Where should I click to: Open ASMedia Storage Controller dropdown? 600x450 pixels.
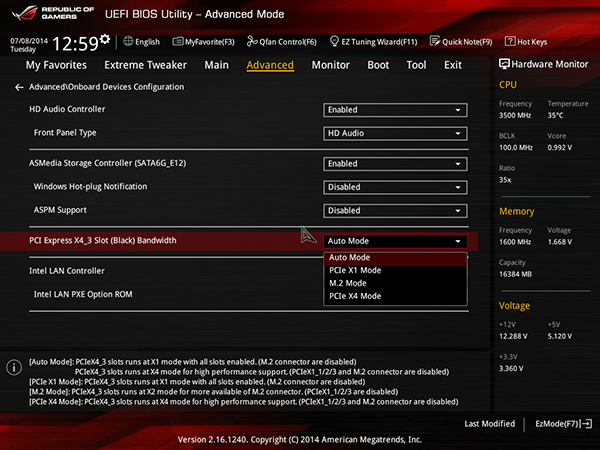click(395, 164)
